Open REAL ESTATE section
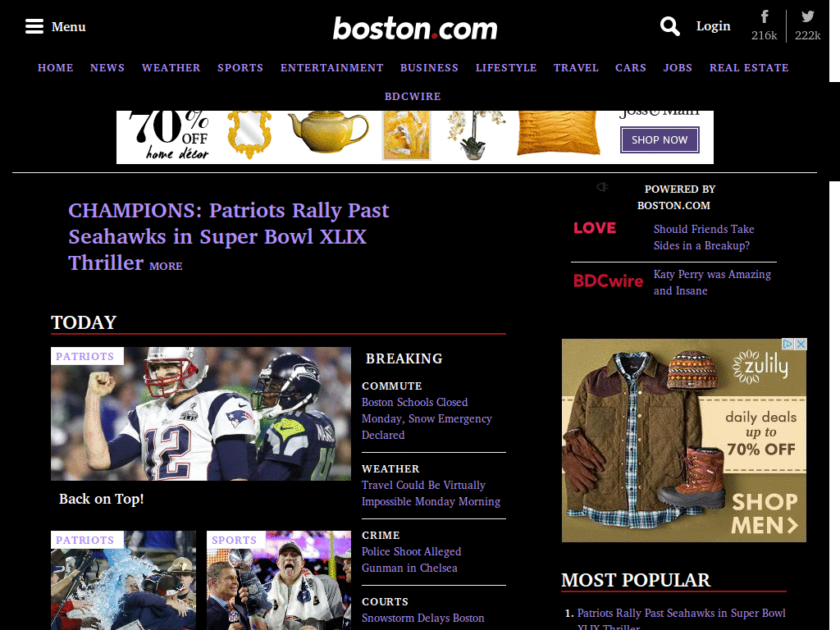 pos(749,67)
